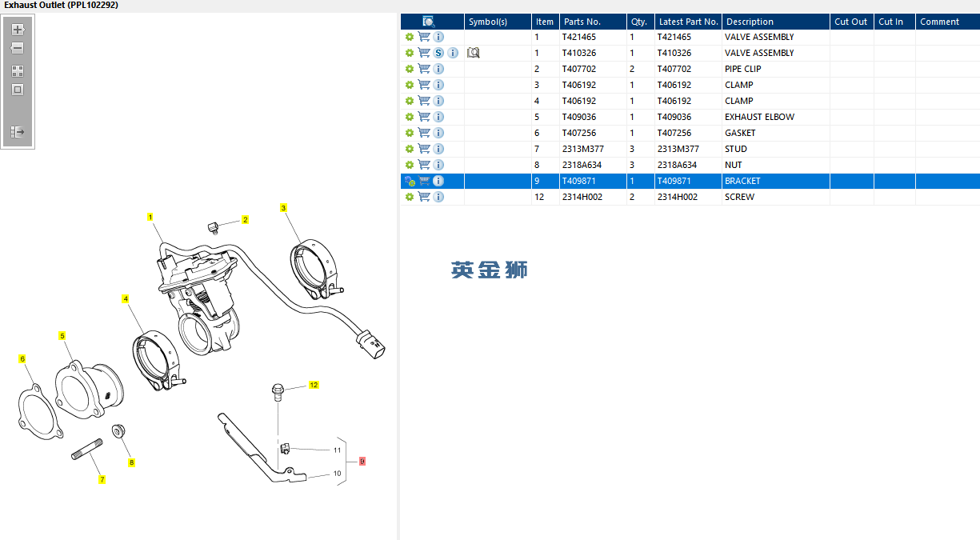Show info for T407702 pipe clip
980x540 pixels.
tap(438, 69)
